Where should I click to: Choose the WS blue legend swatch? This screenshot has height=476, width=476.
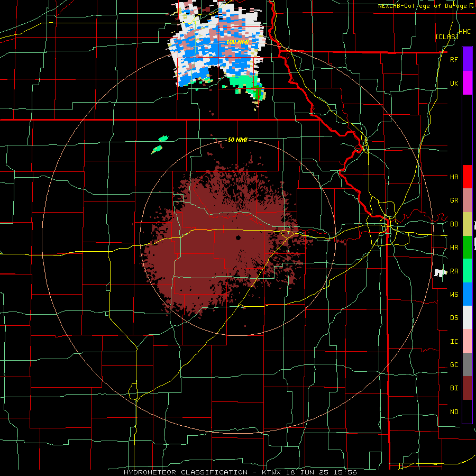467,294
